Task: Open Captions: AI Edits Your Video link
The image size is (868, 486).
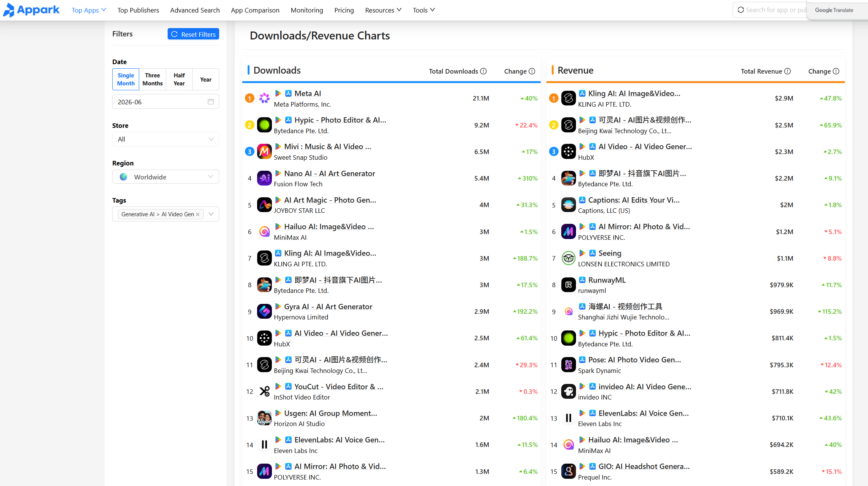Action: pyautogui.click(x=634, y=200)
